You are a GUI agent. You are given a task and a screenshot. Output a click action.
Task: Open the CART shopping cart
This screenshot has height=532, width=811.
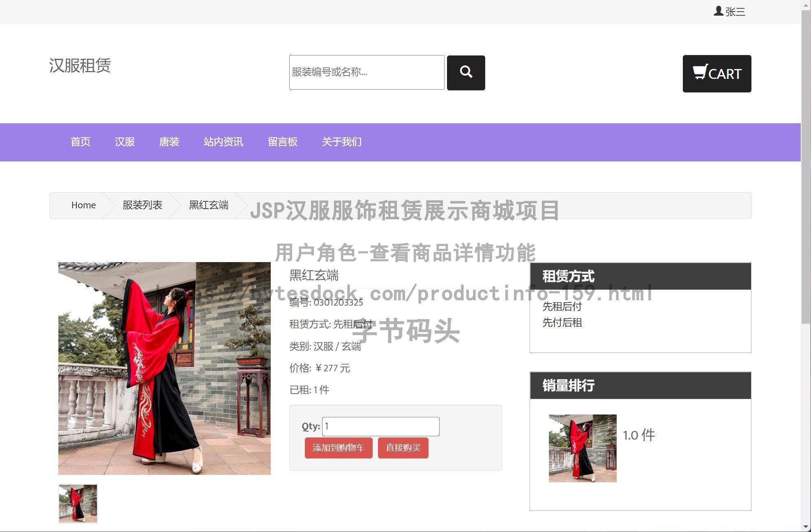(x=717, y=74)
